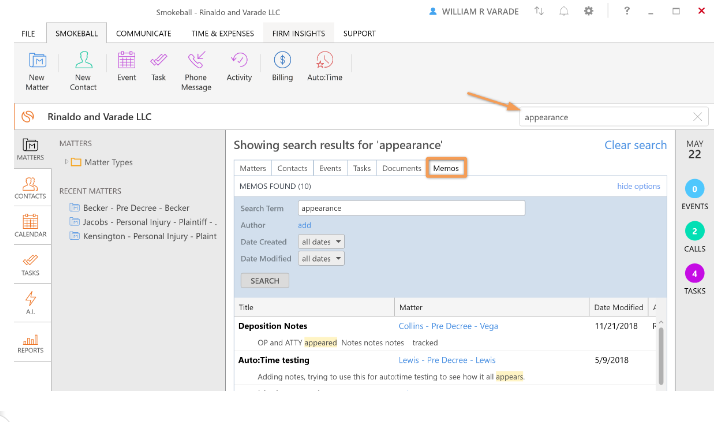This screenshot has height=422, width=722.
Task: Sort by Date Modified column header
Action: tap(618, 307)
